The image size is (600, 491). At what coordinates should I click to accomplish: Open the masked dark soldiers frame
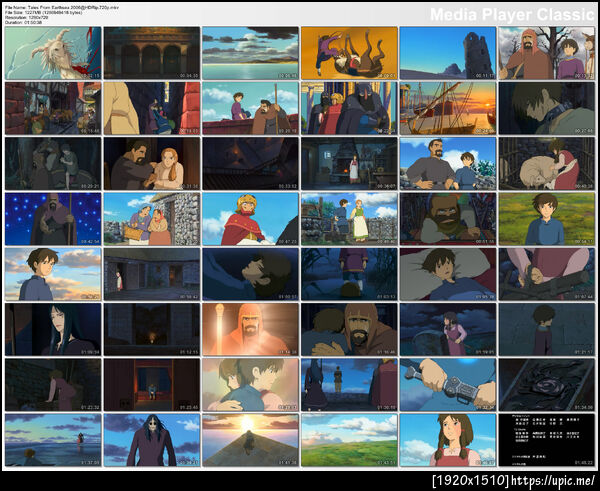(x=349, y=108)
